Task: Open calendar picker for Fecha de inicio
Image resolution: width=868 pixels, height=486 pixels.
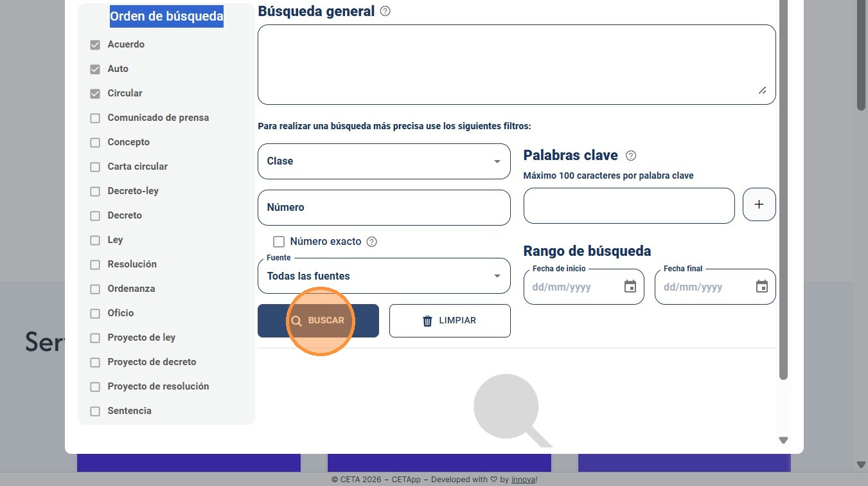Action: click(630, 287)
